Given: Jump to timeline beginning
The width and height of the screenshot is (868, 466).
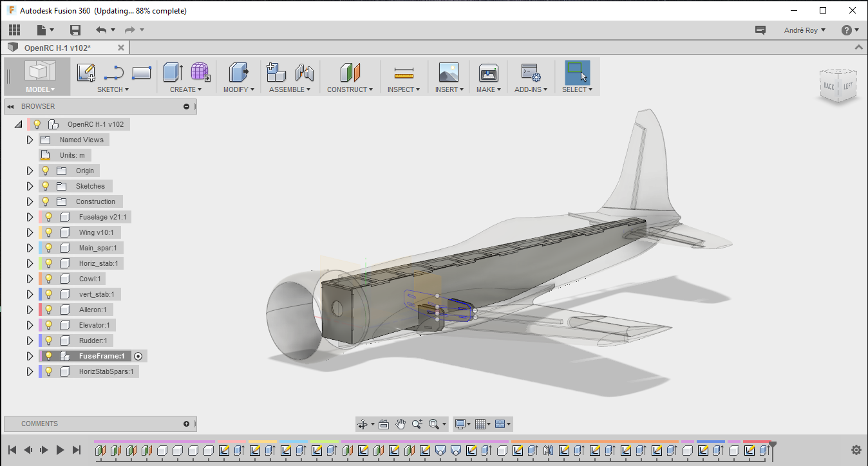Looking at the screenshot, I should (12, 450).
